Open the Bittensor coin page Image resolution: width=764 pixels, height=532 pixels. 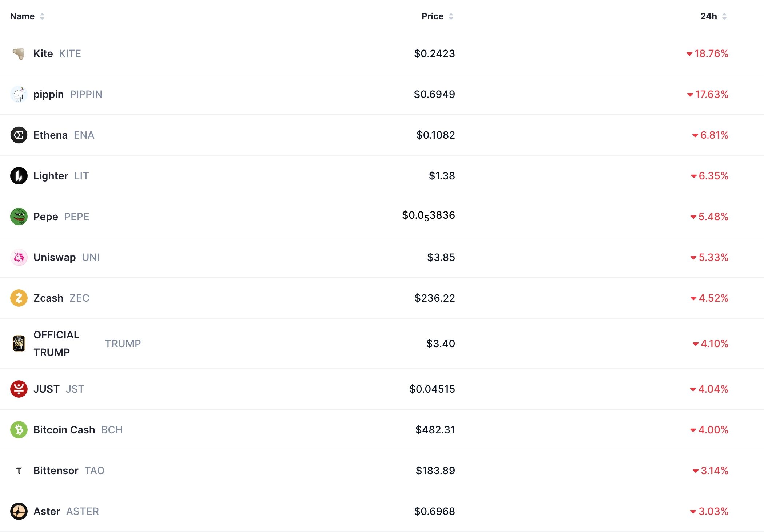56,471
